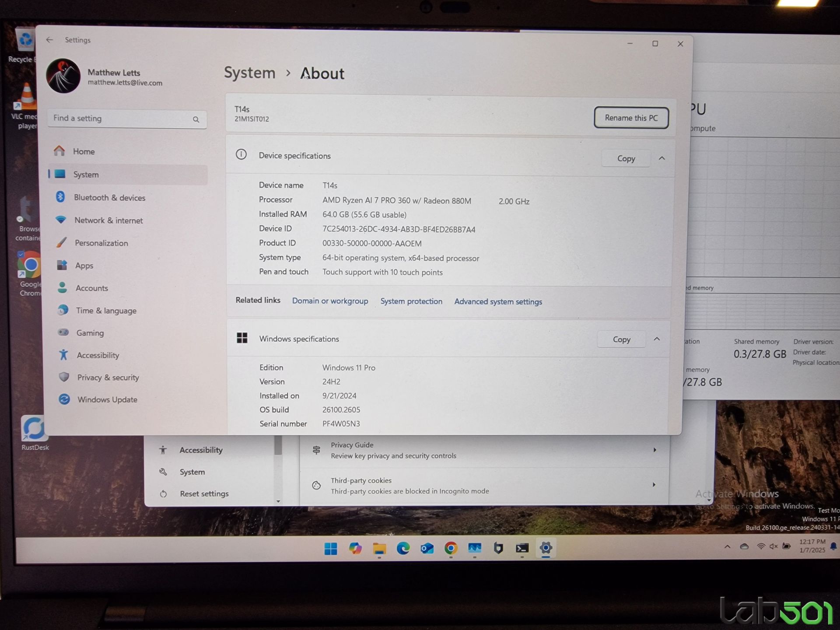
Task: Collapse the Windows specifications section
Action: point(657,339)
